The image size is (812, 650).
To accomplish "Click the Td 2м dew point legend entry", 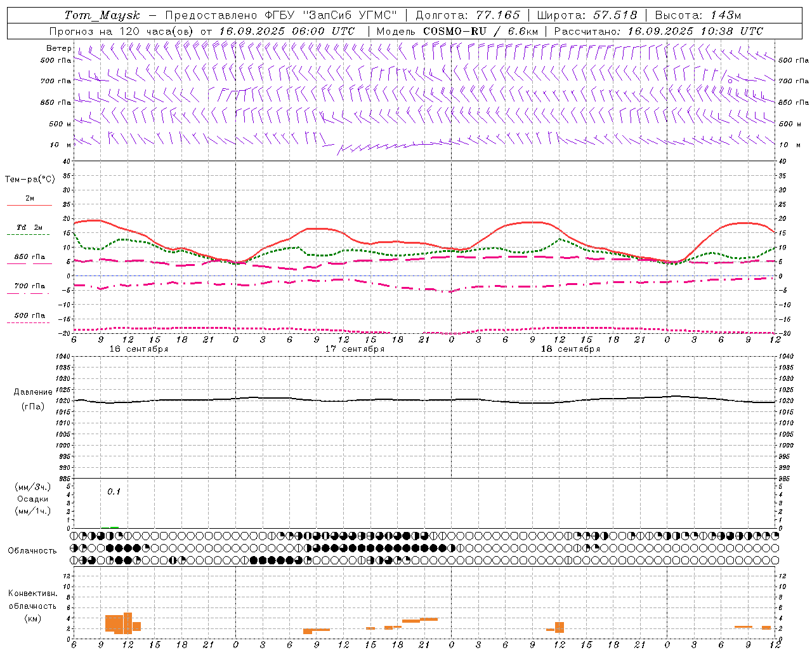I will 30,227.
